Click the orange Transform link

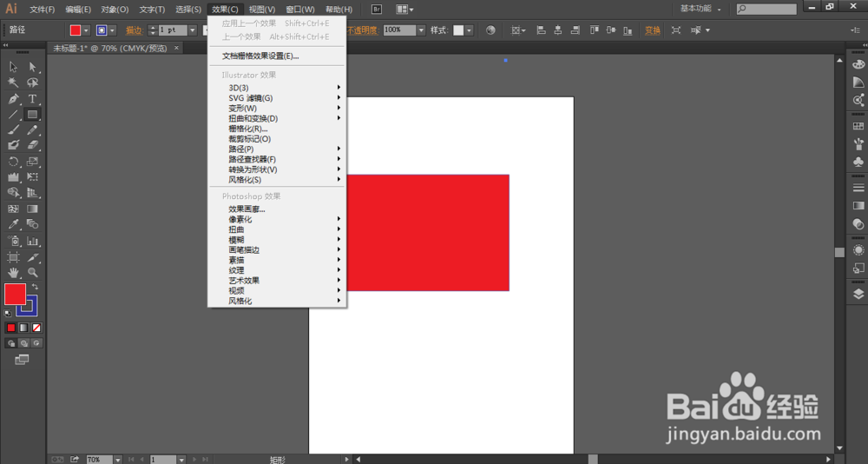653,30
